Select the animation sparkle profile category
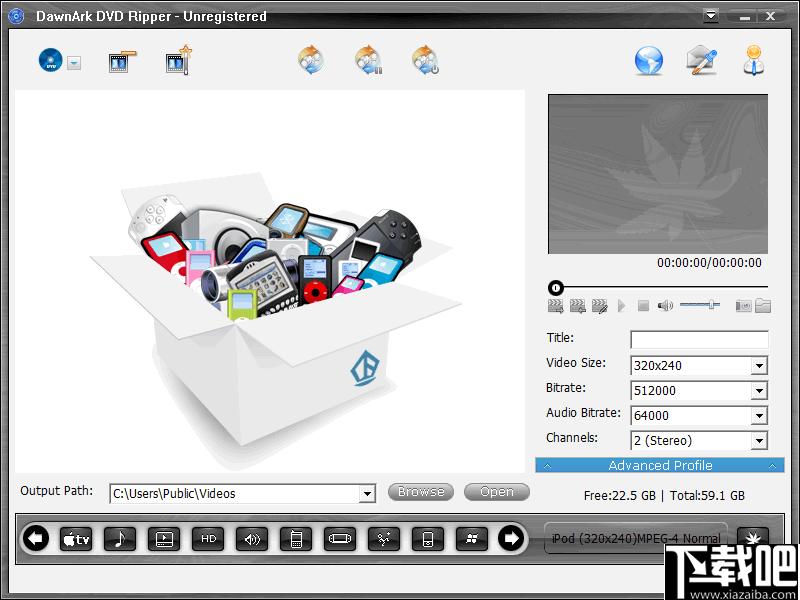The image size is (800, 600). 384,539
